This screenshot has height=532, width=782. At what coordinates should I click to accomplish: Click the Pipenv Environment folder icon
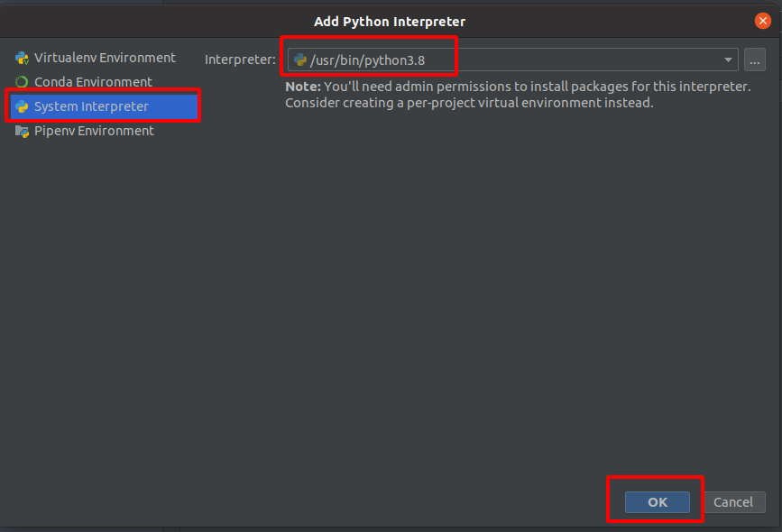coord(22,131)
